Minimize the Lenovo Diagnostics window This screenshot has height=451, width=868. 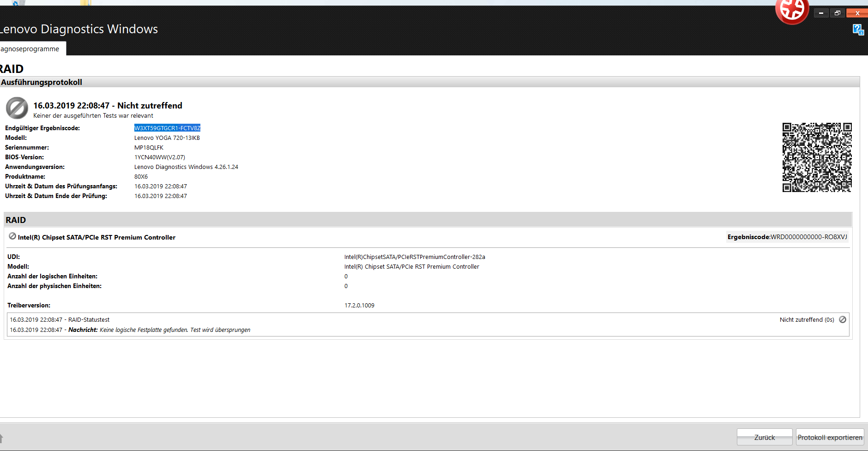coord(821,13)
